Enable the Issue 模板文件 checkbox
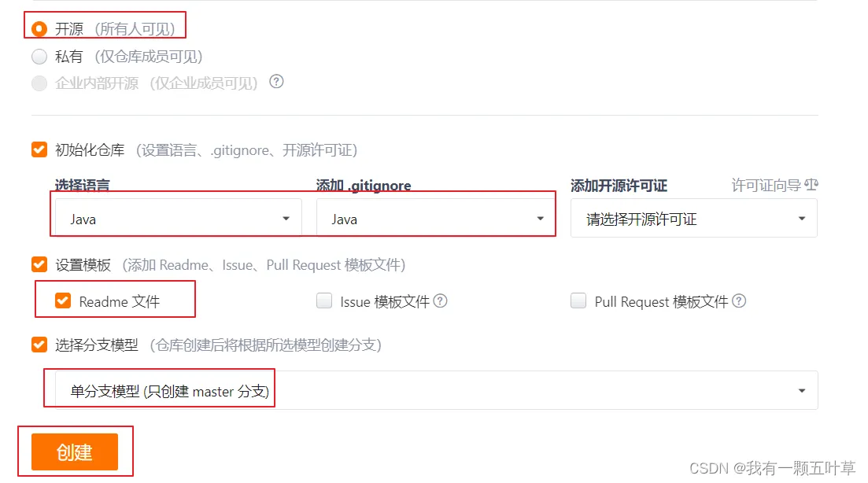The width and height of the screenshot is (868, 483). tap(324, 300)
